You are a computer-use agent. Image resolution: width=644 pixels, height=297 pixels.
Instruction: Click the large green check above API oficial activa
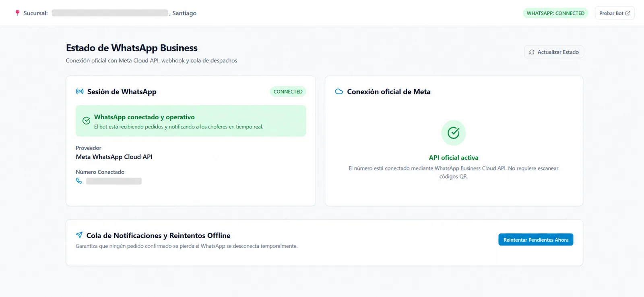[x=454, y=133]
